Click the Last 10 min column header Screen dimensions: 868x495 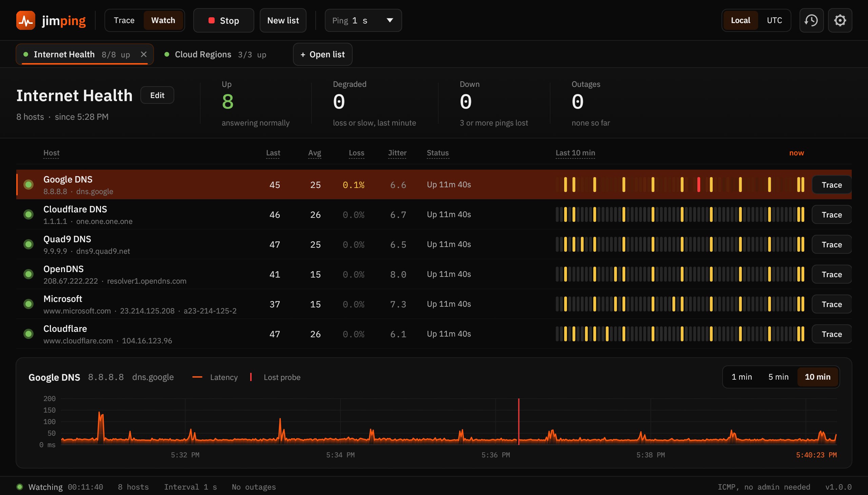point(575,153)
